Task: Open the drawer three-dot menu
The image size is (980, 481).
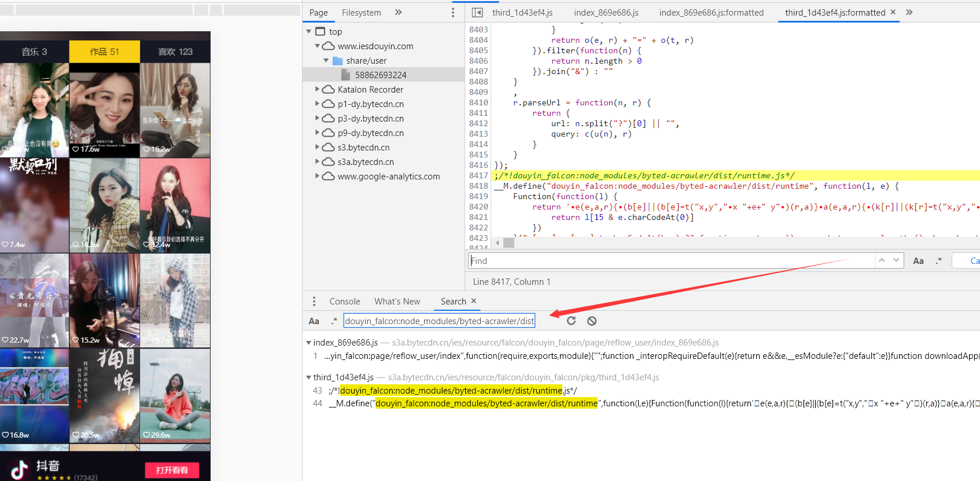Action: pos(314,302)
